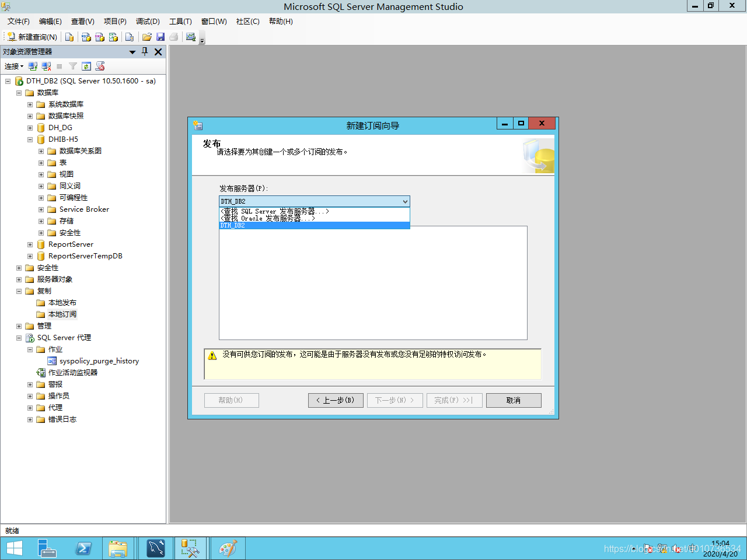747x560 pixels.
Task: Open the Connect (连接) dropdown in Object Explorer
Action: (x=14, y=66)
